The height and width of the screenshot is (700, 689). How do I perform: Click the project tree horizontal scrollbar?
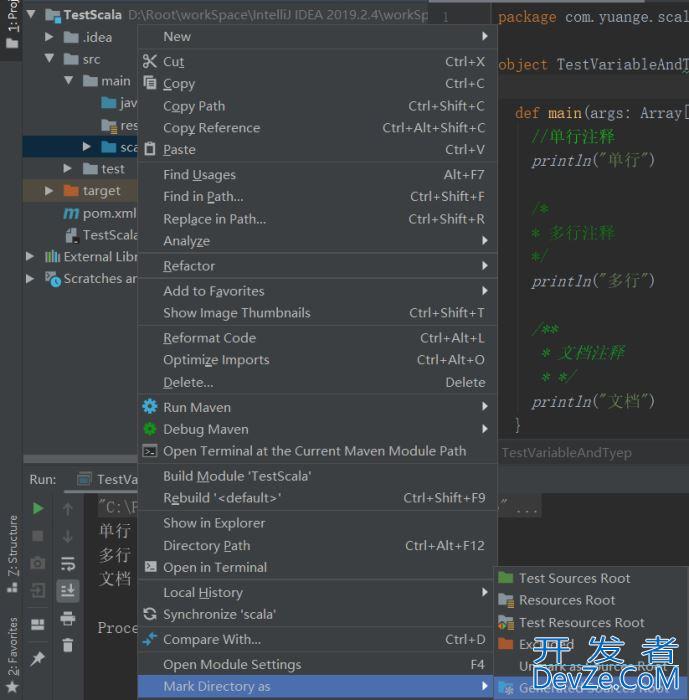coord(80,459)
